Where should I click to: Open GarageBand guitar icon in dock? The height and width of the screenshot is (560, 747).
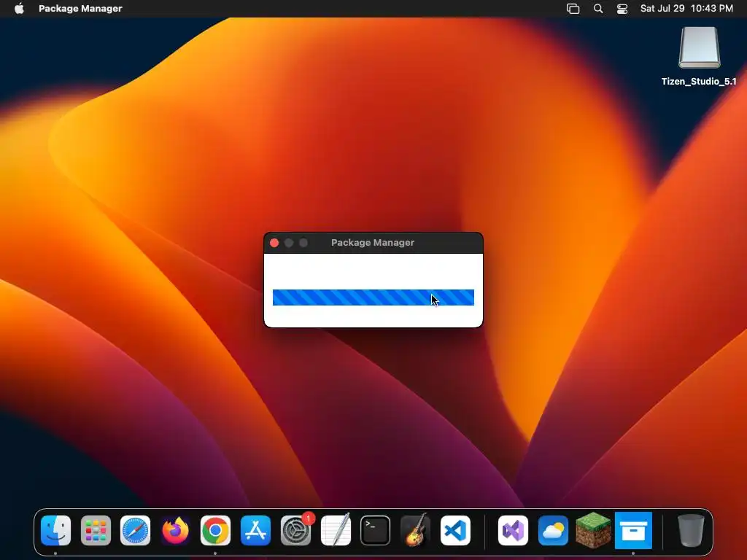pos(415,530)
